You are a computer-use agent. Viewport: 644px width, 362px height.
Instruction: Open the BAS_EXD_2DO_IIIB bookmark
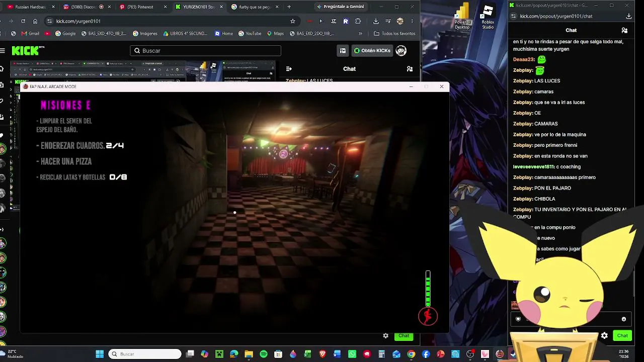[x=312, y=34]
